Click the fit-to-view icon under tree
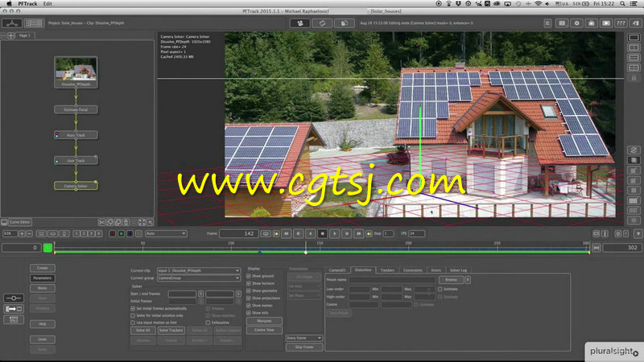Screen dimensions: 644x362 pyautogui.click(x=142, y=223)
